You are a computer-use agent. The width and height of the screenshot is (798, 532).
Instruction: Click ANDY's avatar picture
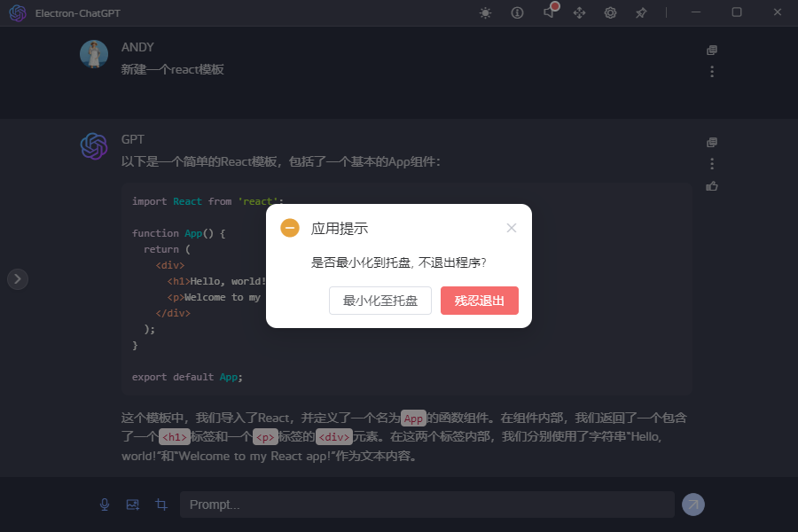click(94, 54)
